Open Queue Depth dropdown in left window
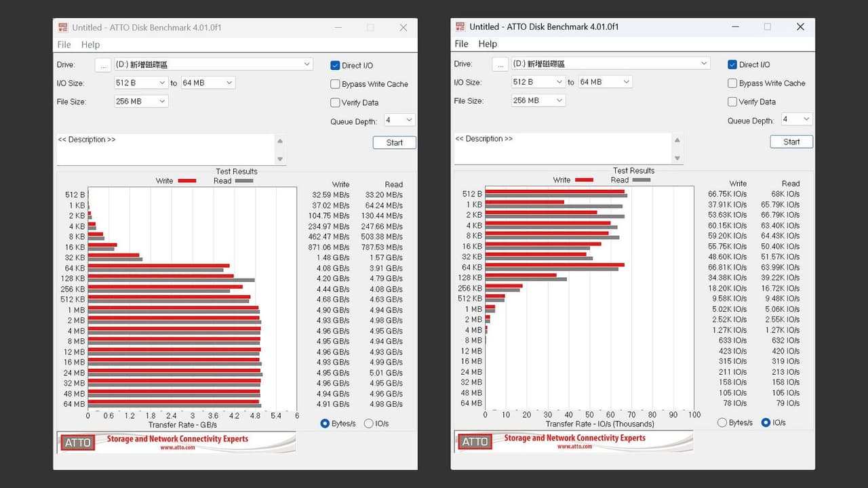The height and width of the screenshot is (488, 868). point(399,120)
